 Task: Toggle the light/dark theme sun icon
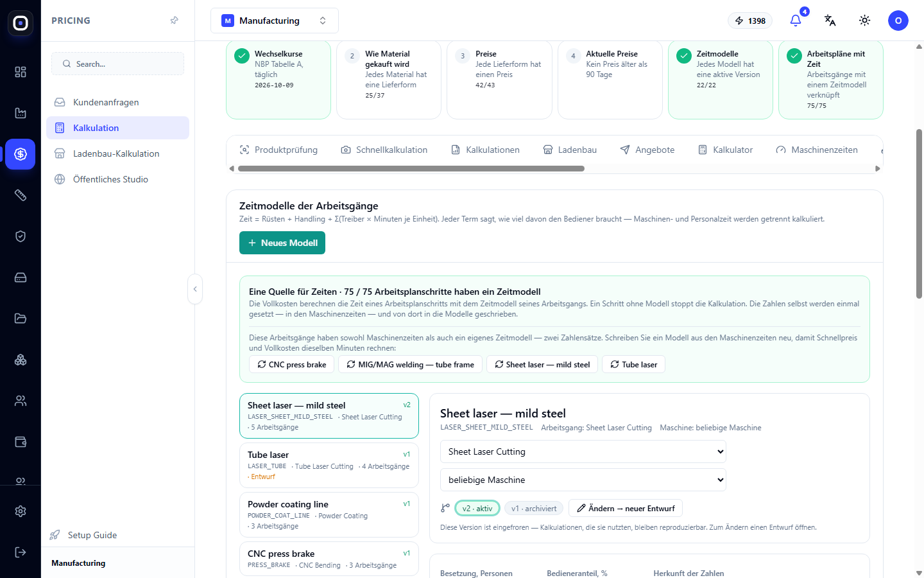click(x=865, y=21)
